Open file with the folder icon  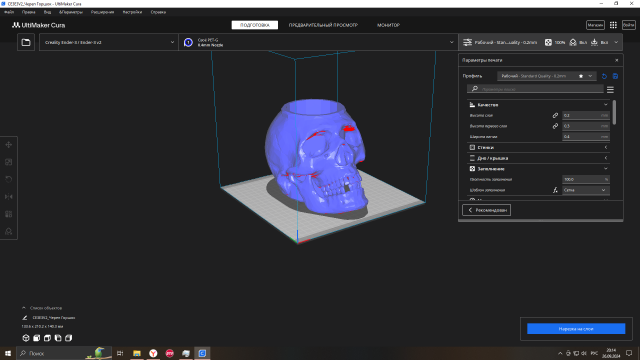26,42
